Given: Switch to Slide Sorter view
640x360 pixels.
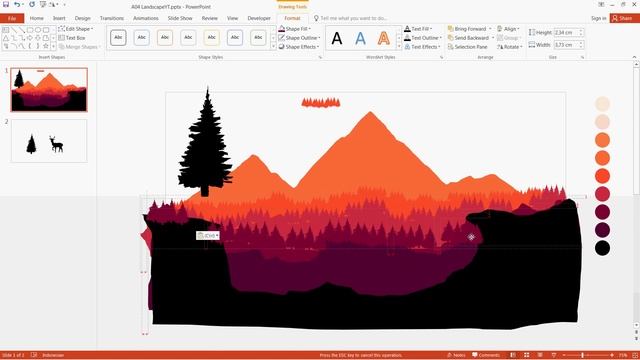Looking at the screenshot, I should pos(527,355).
